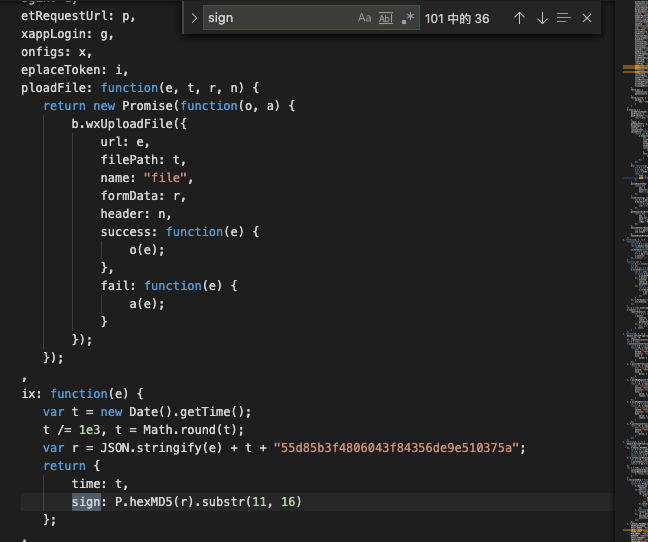The image size is (648, 542).
Task: Click "url: e," line
Action: pos(125,142)
